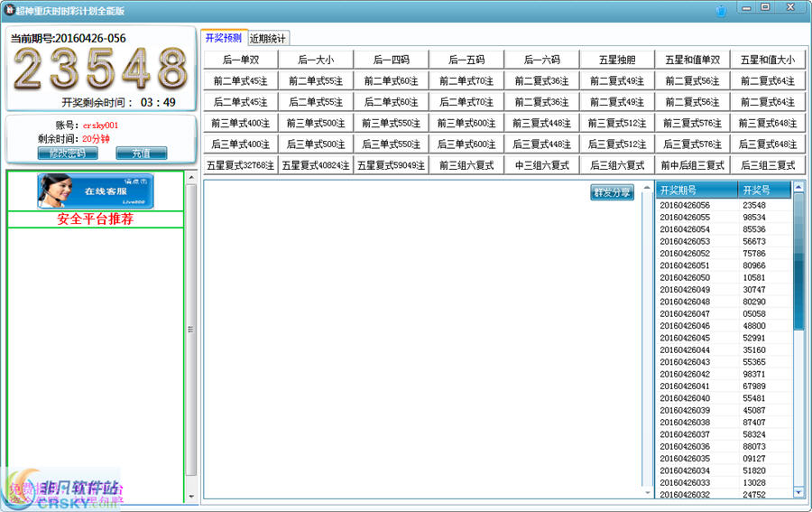Click prediction area scrollbar up arrow
Screen dimensions: 812x512
coord(647,187)
